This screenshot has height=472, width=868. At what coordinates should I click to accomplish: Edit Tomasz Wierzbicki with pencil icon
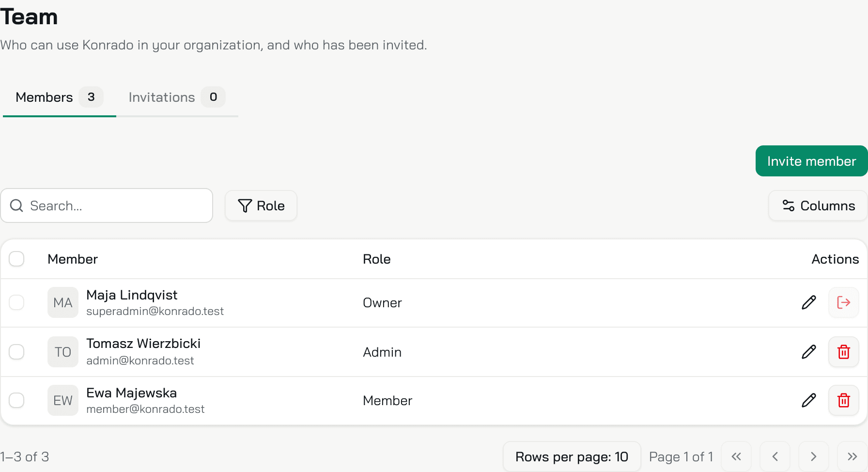809,352
